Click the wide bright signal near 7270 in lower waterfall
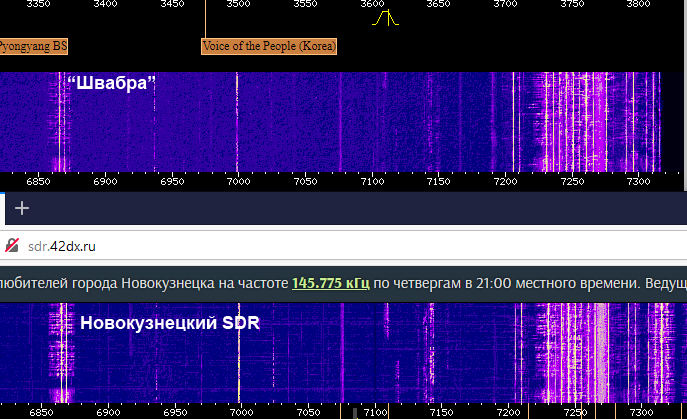Viewport: 687px width, 419px height. [x=602, y=353]
